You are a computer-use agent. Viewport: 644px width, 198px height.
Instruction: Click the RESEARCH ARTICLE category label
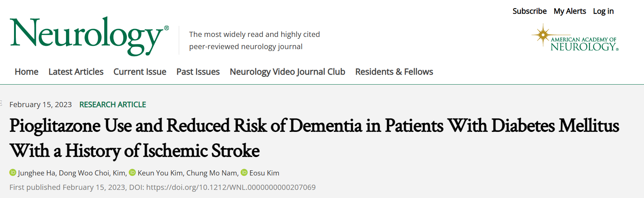tap(113, 105)
